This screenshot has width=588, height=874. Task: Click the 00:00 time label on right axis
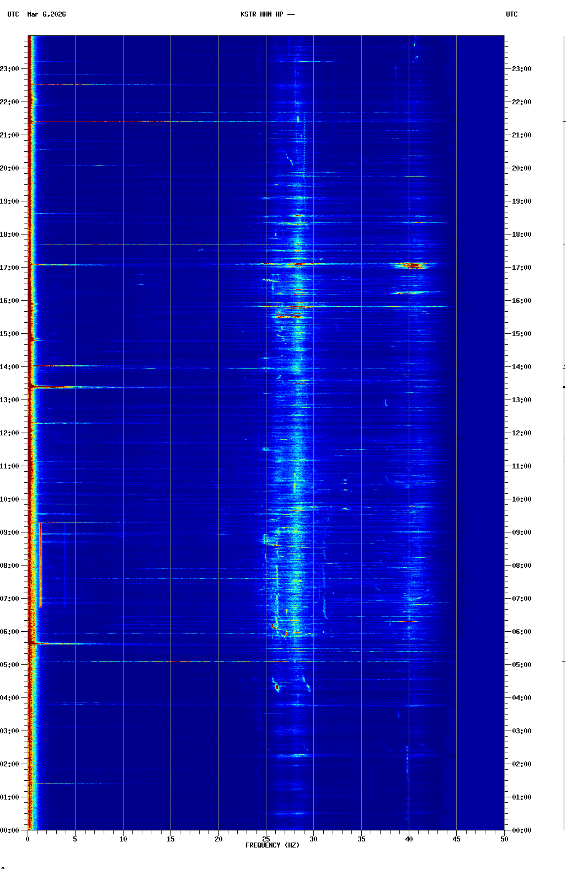click(x=521, y=830)
